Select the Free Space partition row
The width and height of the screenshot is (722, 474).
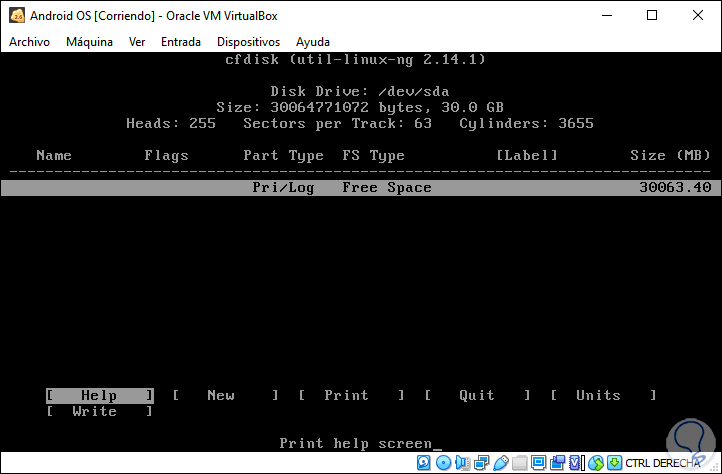click(x=361, y=188)
